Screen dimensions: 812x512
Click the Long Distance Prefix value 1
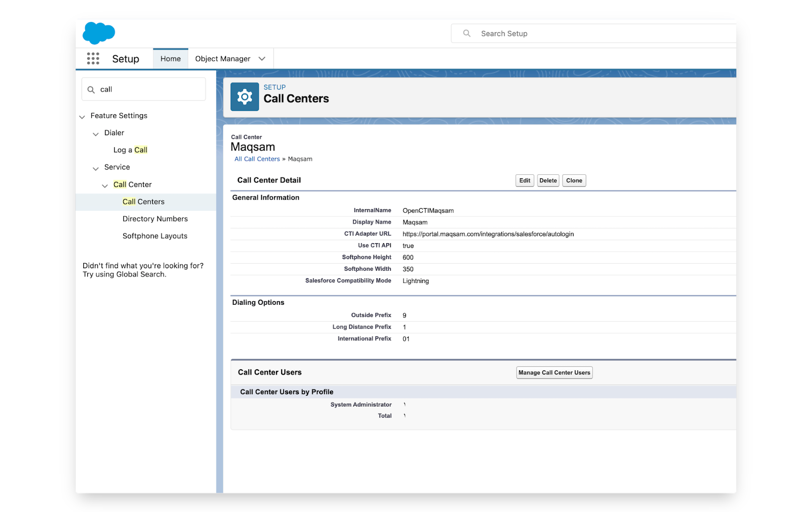[x=404, y=327]
